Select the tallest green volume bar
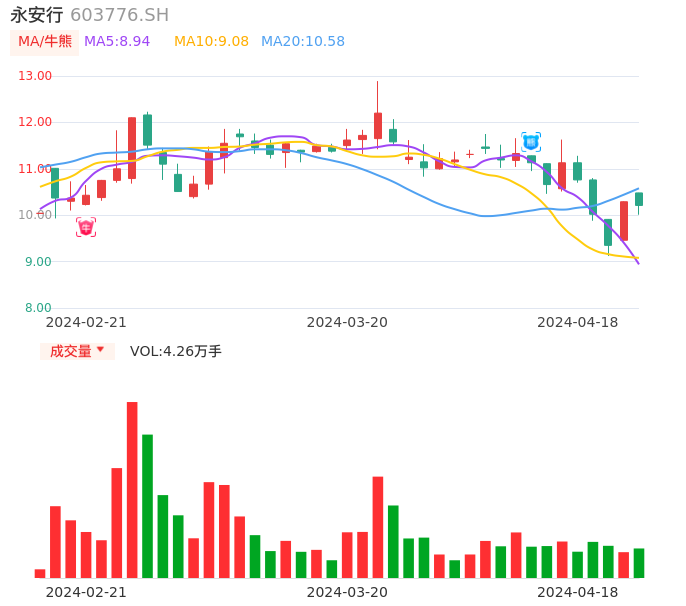 pyautogui.click(x=147, y=505)
